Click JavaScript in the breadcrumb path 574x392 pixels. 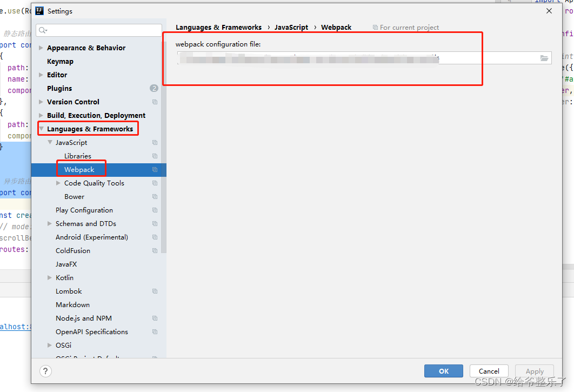click(291, 28)
